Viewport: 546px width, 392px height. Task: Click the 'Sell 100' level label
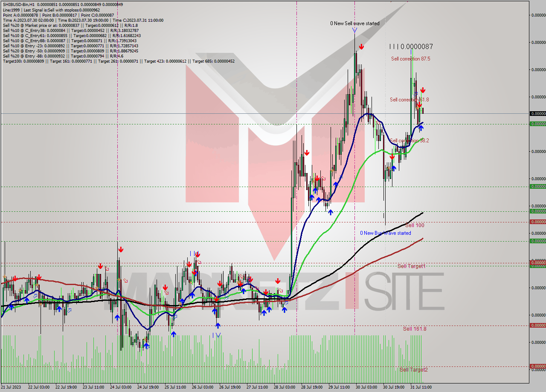coord(415,225)
